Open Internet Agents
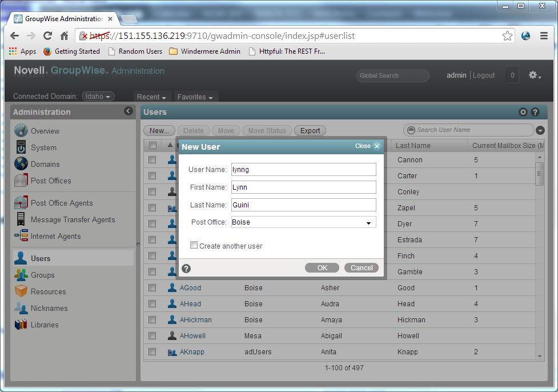The width and height of the screenshot is (558, 392). point(55,236)
